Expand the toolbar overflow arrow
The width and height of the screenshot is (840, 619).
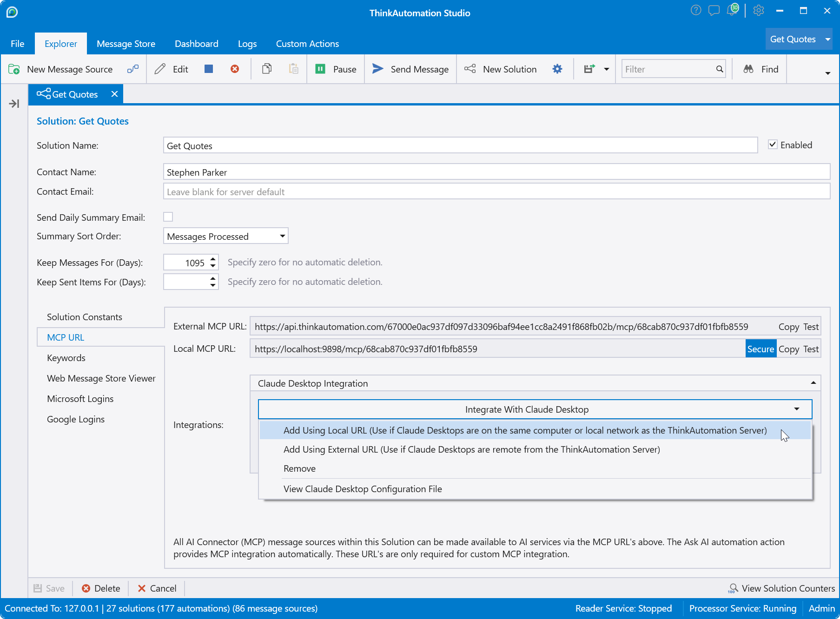click(x=827, y=73)
